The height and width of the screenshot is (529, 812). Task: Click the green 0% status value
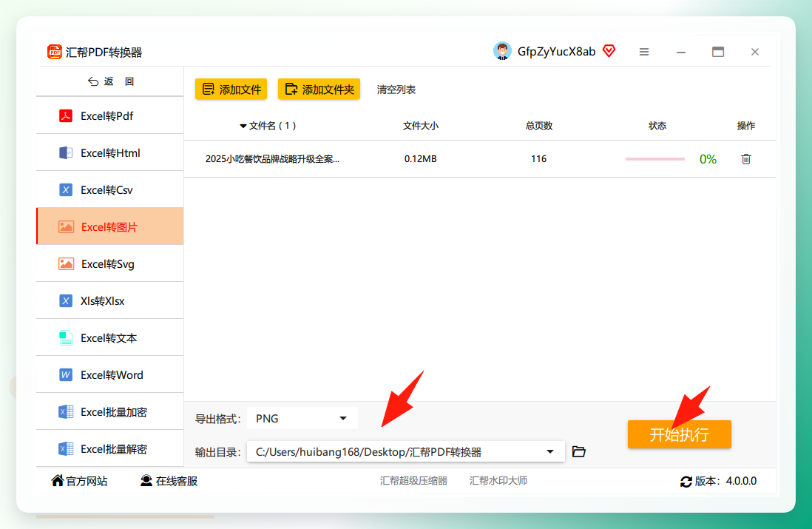[x=708, y=159]
